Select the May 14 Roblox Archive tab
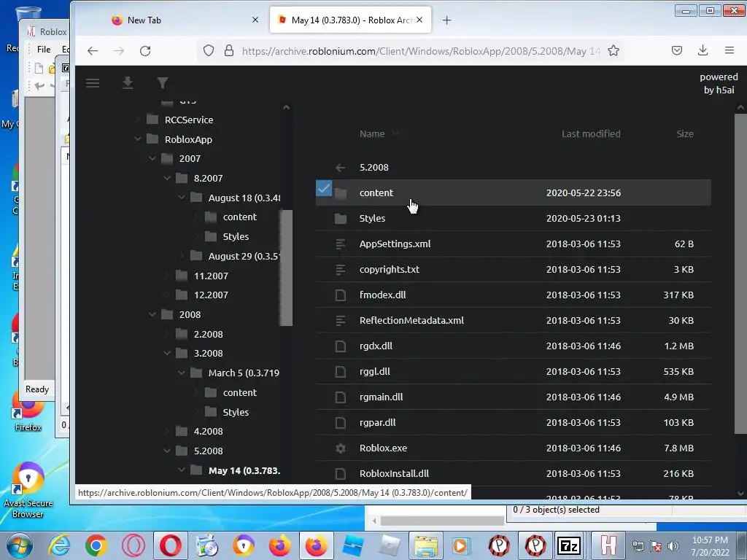The height and width of the screenshot is (560, 747). point(351,20)
